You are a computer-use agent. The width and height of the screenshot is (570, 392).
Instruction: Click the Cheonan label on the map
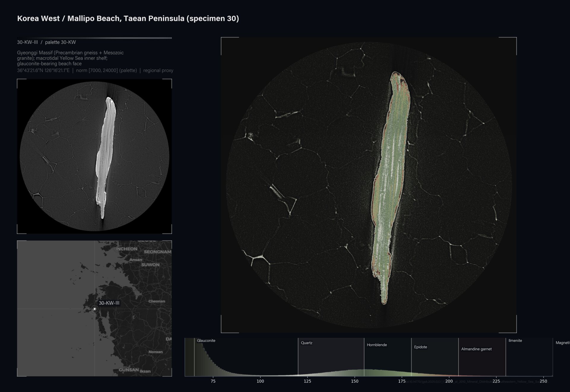click(x=157, y=301)
